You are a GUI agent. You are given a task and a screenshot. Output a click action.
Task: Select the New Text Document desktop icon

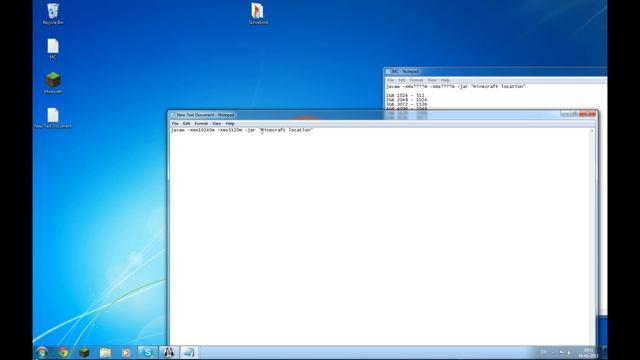pos(53,118)
